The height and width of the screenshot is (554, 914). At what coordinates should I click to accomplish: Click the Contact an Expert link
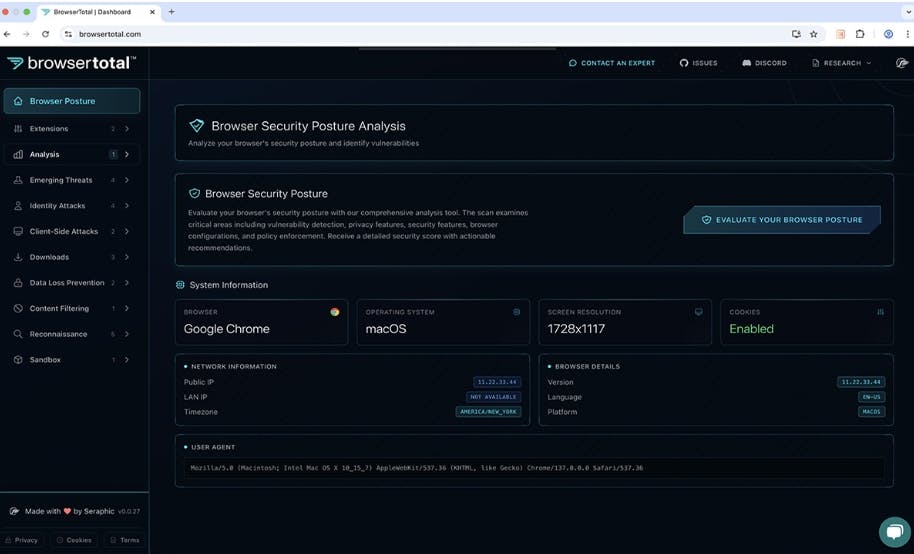[612, 63]
